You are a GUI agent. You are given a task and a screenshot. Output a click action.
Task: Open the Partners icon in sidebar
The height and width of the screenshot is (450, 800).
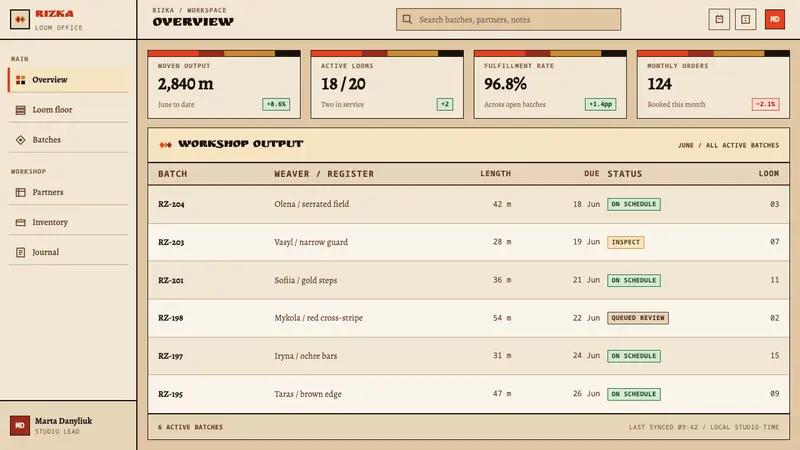click(20, 192)
